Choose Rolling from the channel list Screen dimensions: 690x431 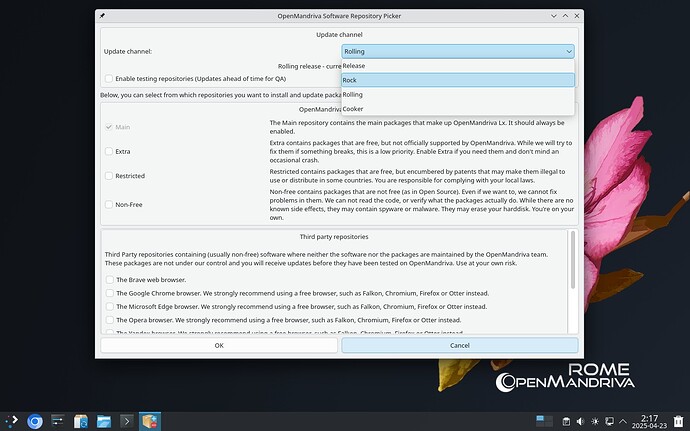pyautogui.click(x=458, y=95)
